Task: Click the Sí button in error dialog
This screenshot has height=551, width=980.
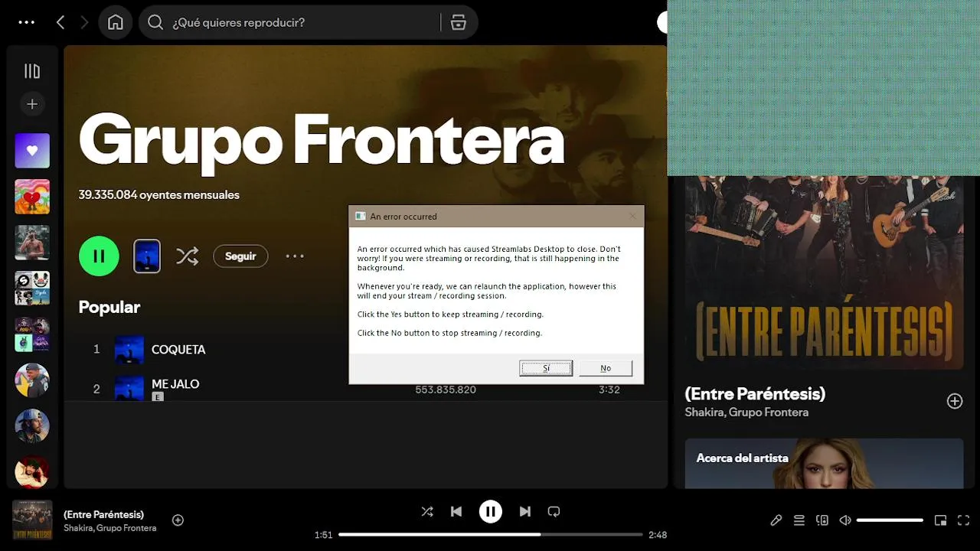Action: point(546,368)
